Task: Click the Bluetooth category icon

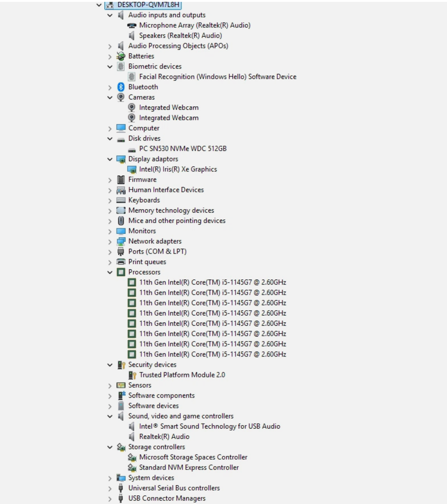Action: point(121,87)
